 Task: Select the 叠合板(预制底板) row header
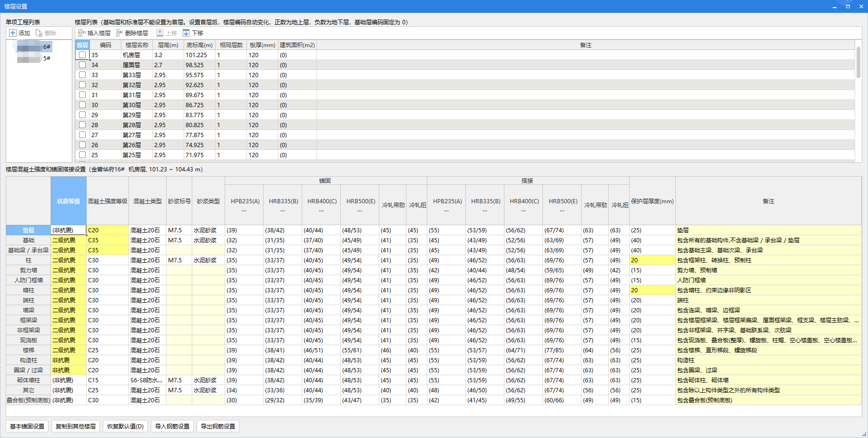[x=29, y=400]
